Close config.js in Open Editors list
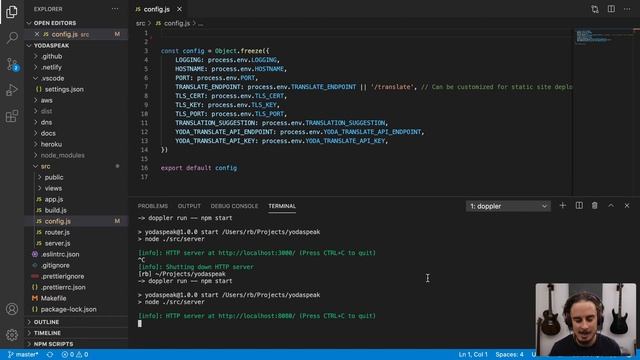640x360 pixels. [37, 34]
